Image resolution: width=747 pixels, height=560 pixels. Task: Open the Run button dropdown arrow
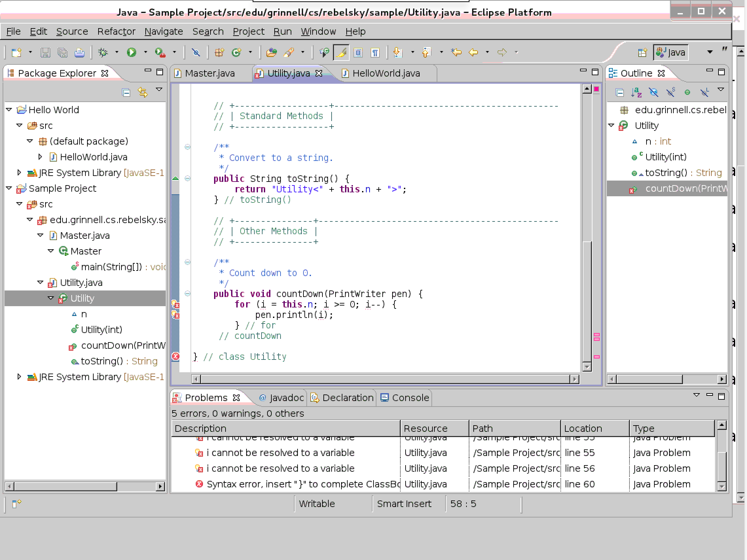point(146,52)
